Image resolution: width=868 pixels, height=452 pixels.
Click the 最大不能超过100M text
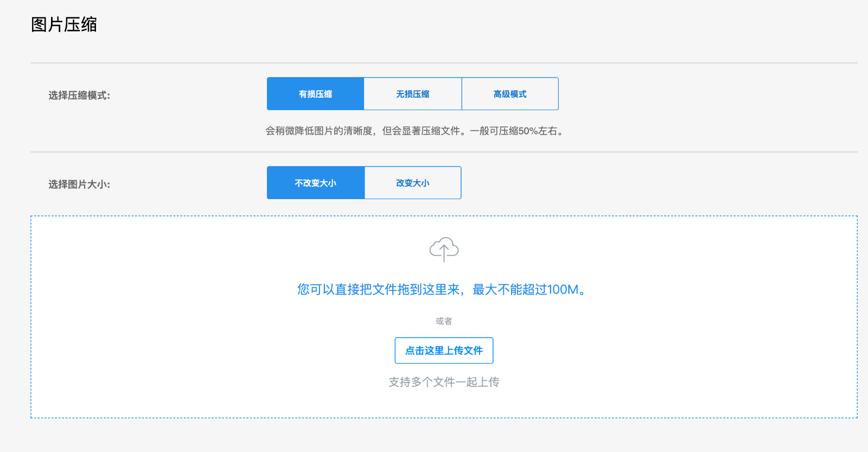pos(528,290)
